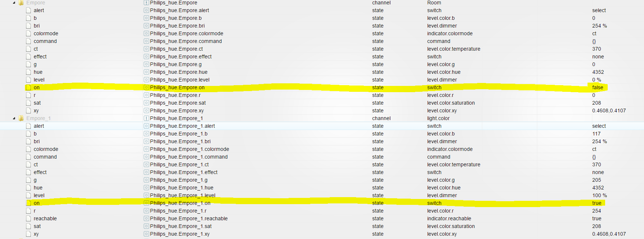Click value select in Empore.alert row
This screenshot has width=644, height=239.
click(x=599, y=10)
